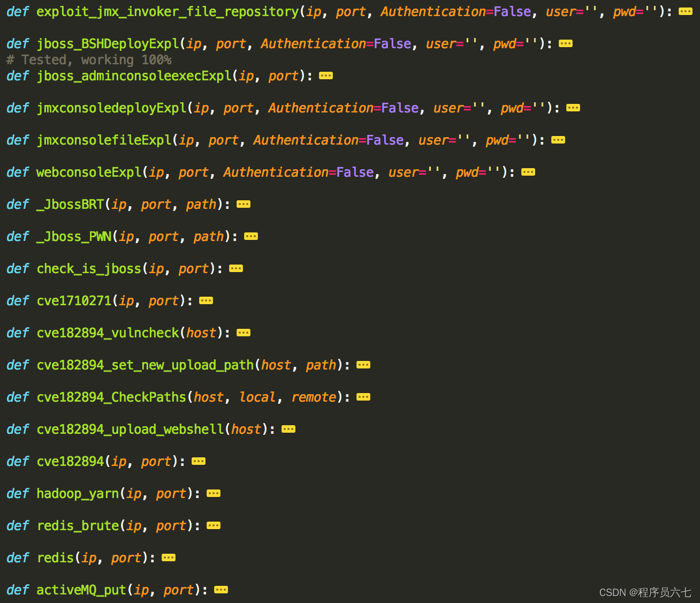Click on jmxconsoledeployExpl function name
This screenshot has height=603, width=700.
click(x=111, y=108)
